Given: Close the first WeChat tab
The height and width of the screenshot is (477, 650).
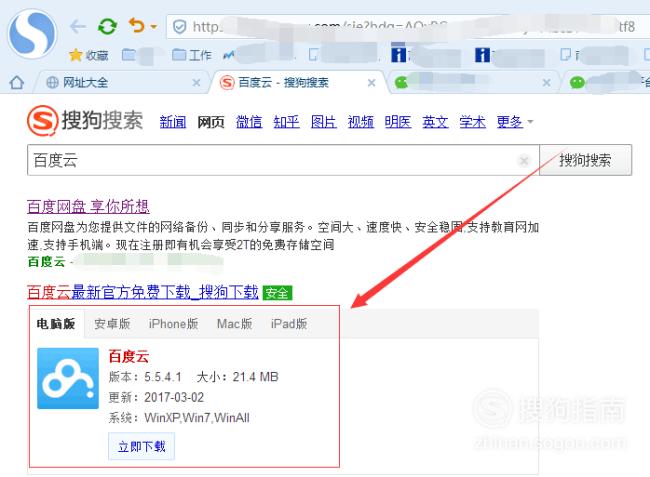Looking at the screenshot, I should tap(546, 83).
